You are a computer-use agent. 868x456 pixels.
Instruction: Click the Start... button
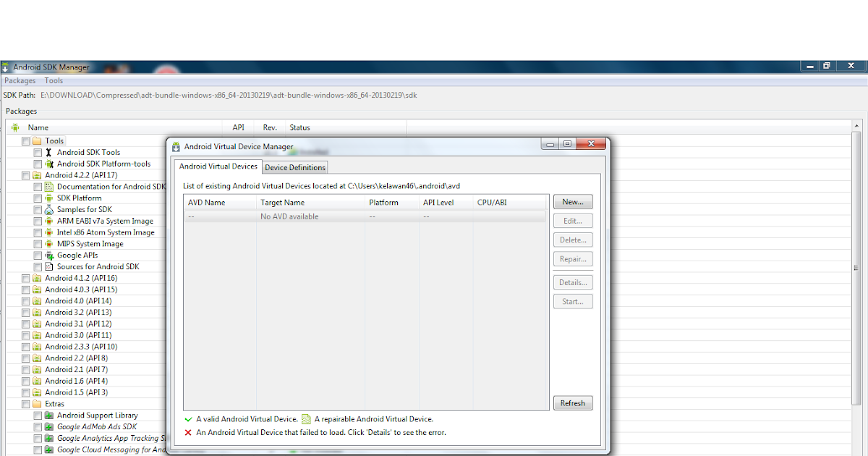coord(573,301)
